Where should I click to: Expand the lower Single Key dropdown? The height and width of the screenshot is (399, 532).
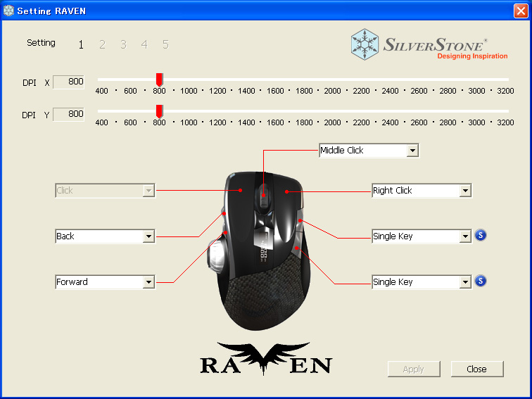point(465,282)
